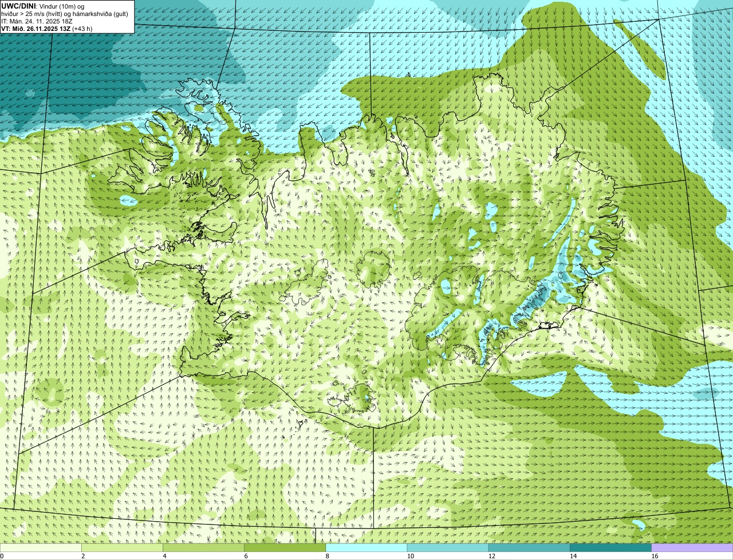Click the light teal 10–12 legend swatch

click(448, 547)
